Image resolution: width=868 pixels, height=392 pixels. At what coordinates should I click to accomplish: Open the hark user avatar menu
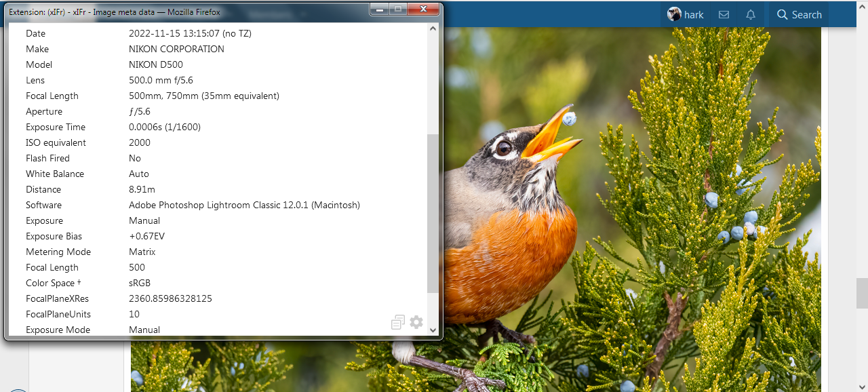click(686, 15)
